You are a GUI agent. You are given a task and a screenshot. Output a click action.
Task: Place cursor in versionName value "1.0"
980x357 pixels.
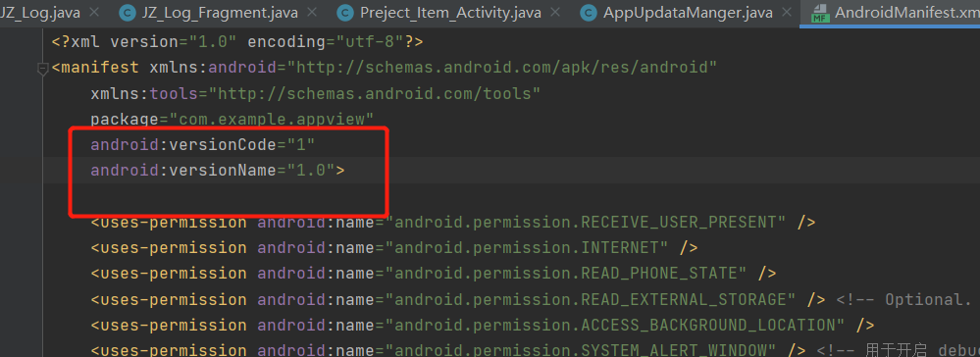[x=311, y=170]
